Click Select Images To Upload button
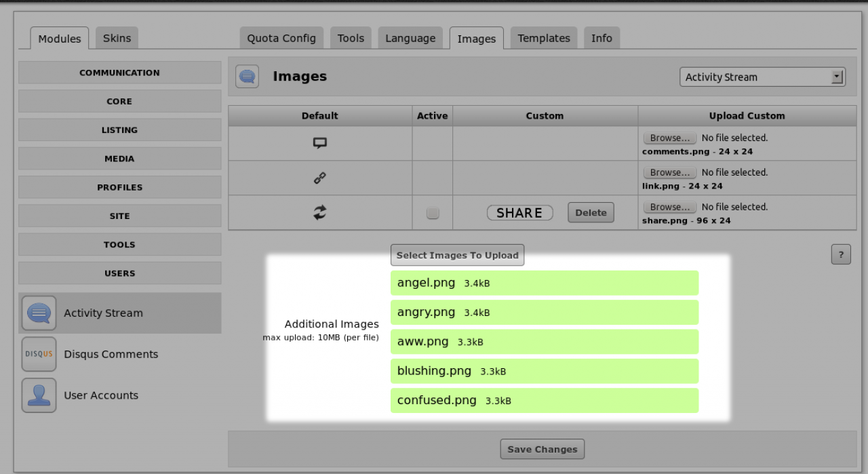 [457, 256]
